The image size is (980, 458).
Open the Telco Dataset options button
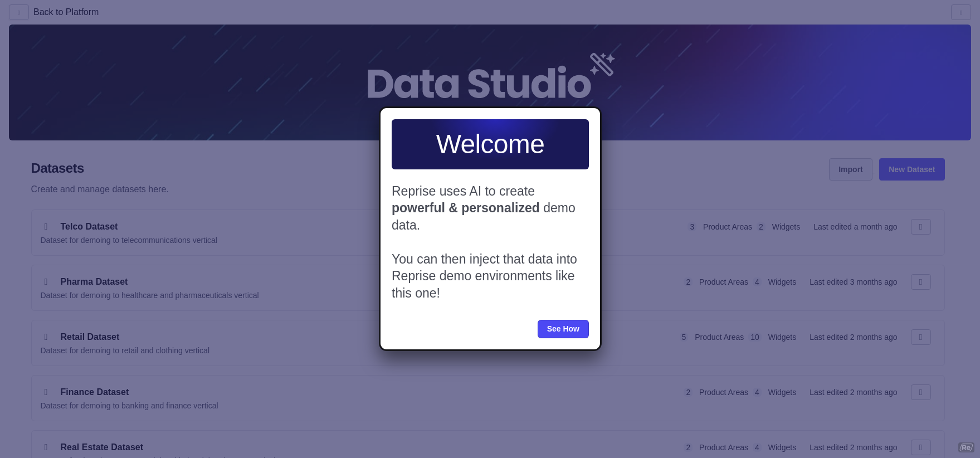[x=920, y=227]
